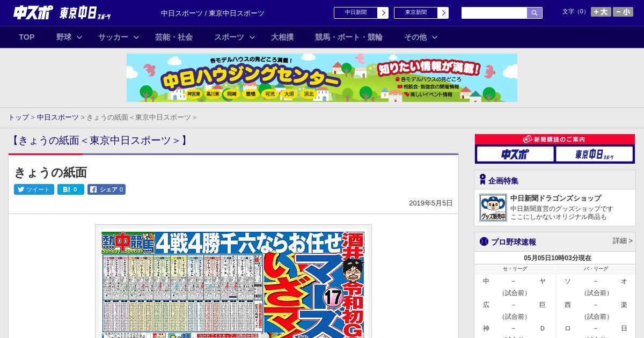The height and width of the screenshot is (338, 644).
Task: Click the セ・リーグ column header
Action: coord(515,269)
